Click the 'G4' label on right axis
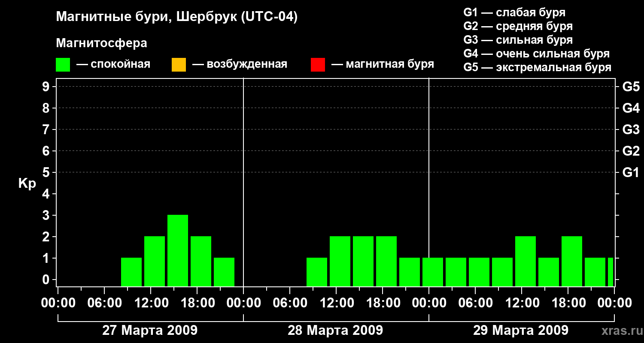 click(x=631, y=108)
